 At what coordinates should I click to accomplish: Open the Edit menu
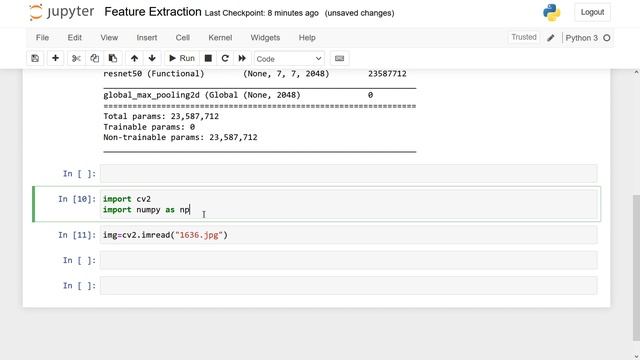tap(75, 38)
